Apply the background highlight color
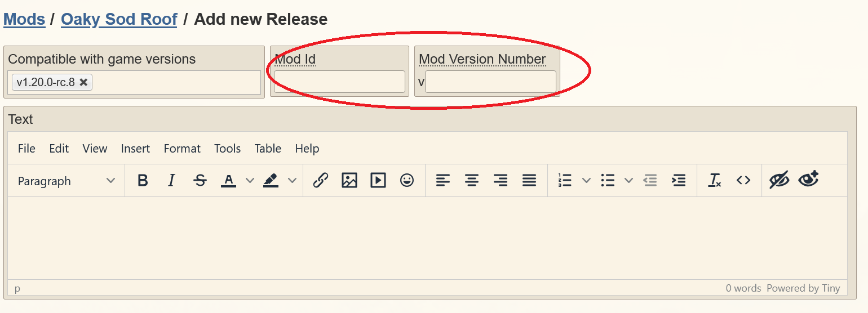 (271, 181)
